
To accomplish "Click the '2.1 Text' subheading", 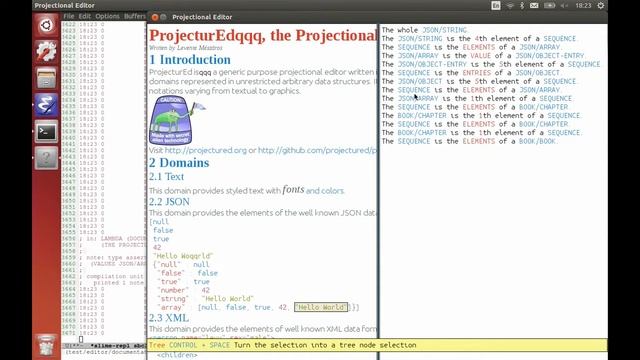I will [166, 177].
